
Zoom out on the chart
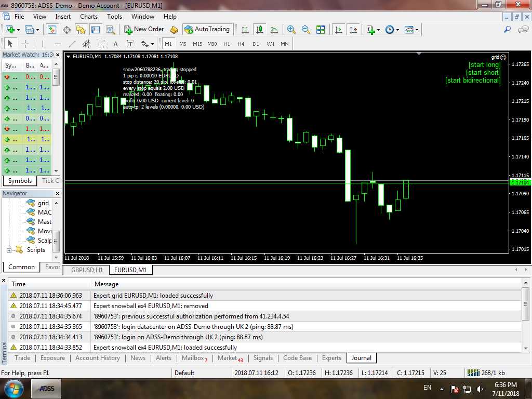coord(305,30)
